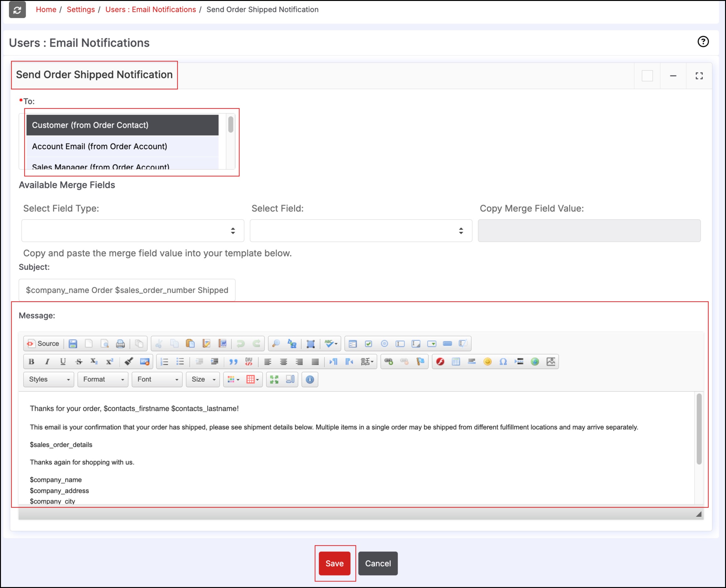Center align the message text
Viewport: 726px width, 588px height.
click(x=283, y=361)
